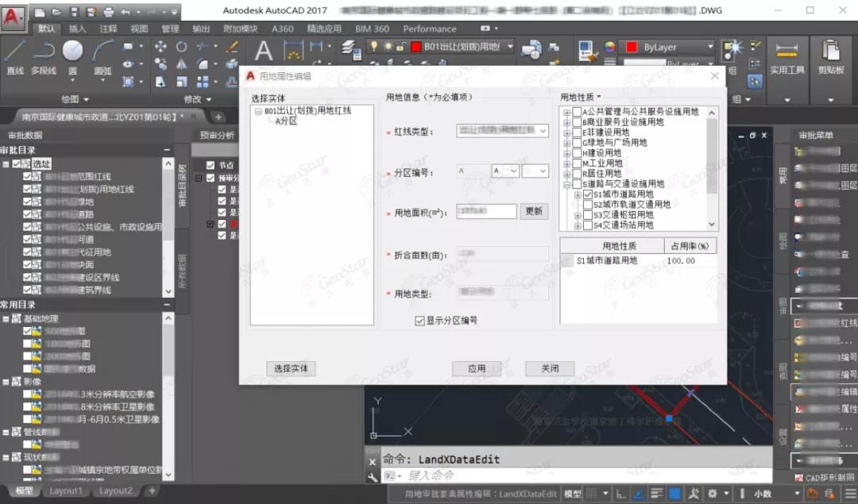Expand the M工业用地 tree node
The image size is (858, 504).
566,164
